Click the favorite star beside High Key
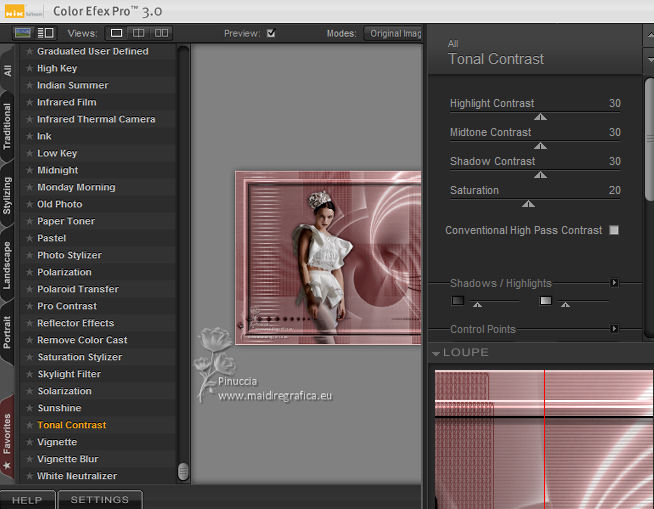Viewport: 654px width, 509px height. click(30, 68)
